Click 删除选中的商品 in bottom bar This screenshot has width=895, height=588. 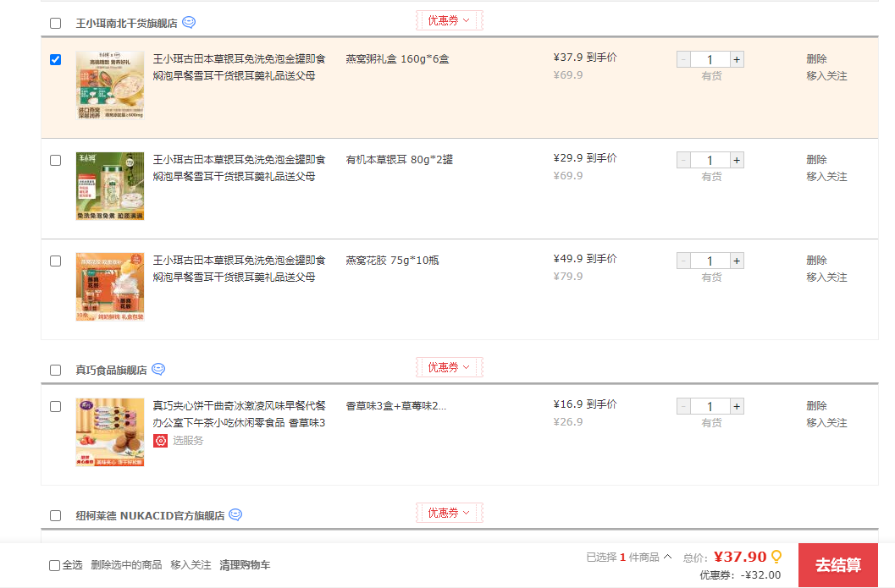[x=126, y=565]
